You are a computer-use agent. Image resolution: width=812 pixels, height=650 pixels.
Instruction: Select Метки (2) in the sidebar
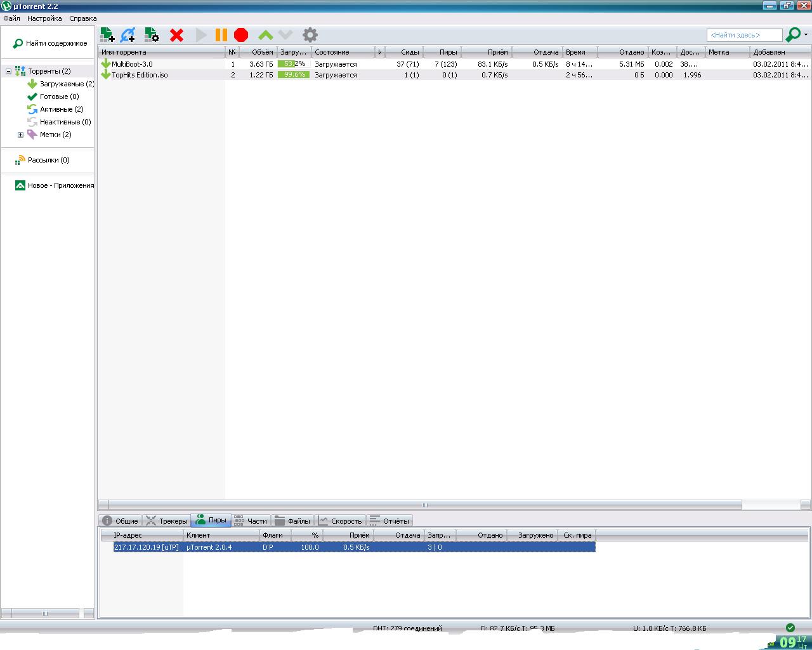[x=49, y=135]
